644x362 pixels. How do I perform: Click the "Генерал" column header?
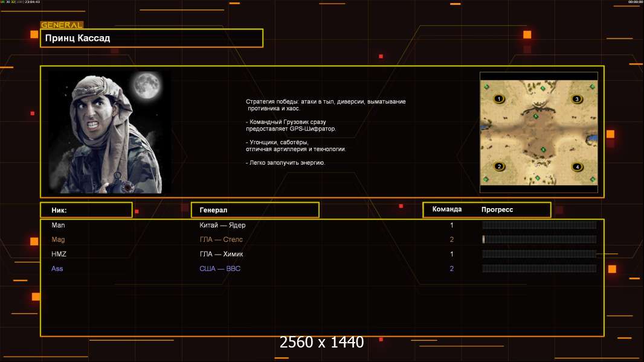(255, 210)
